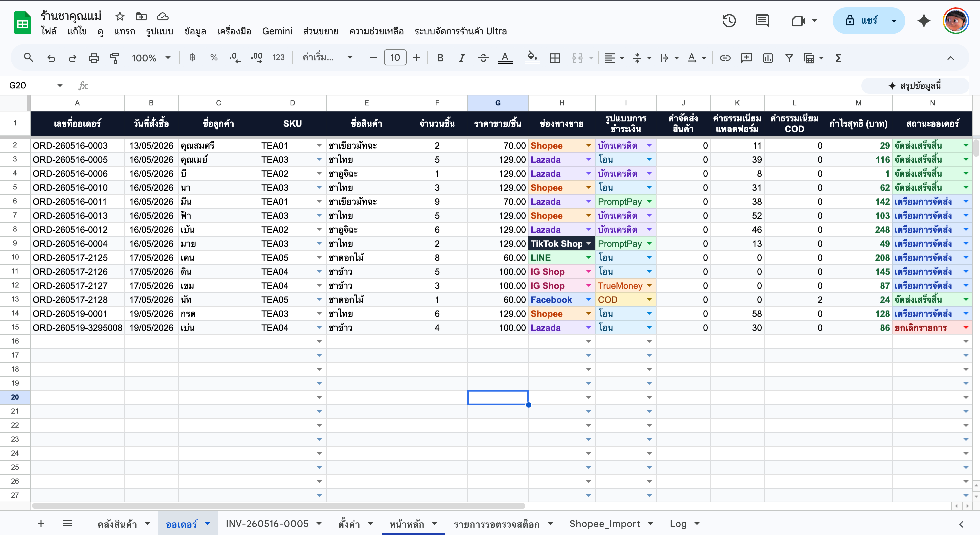Star the document ร้านชาคุณแม่
Image resolution: width=980 pixels, height=535 pixels.
120,16
